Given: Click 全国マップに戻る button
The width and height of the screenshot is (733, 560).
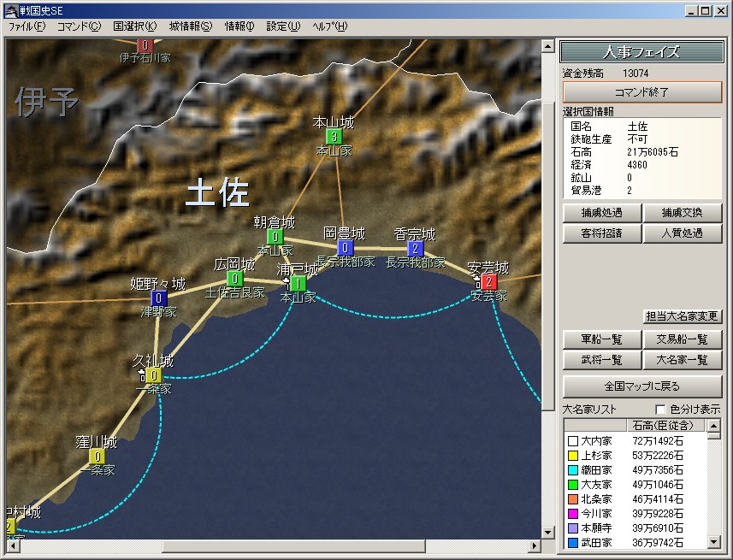Looking at the screenshot, I should pyautogui.click(x=642, y=386).
